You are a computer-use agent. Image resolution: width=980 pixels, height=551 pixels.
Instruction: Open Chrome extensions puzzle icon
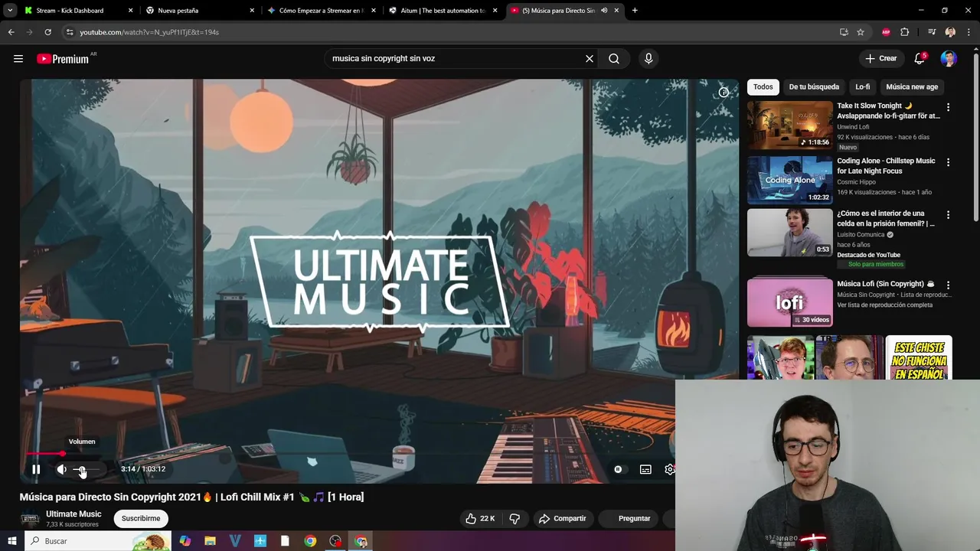(x=905, y=32)
